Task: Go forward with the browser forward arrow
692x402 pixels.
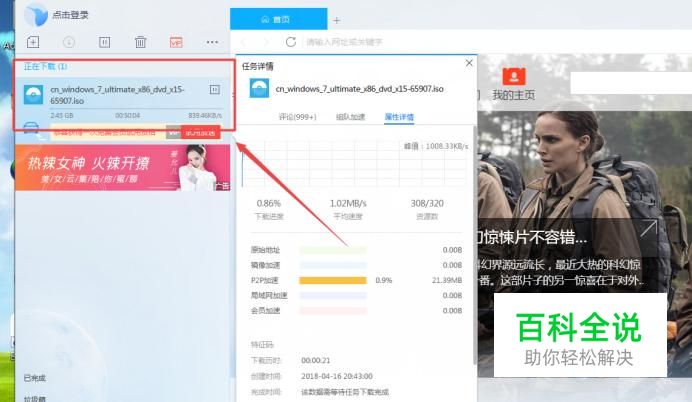Action: pos(266,42)
